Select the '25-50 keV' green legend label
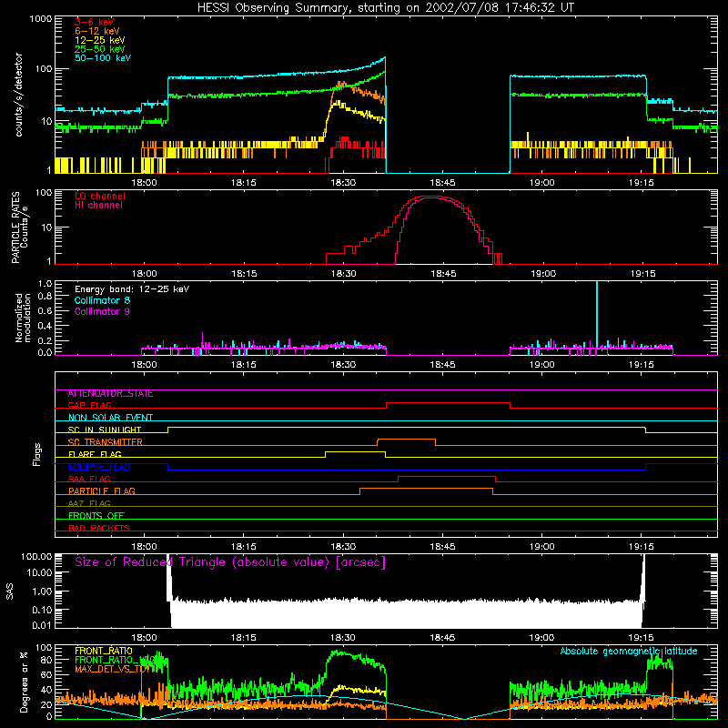728x728 pixels. coord(100,49)
